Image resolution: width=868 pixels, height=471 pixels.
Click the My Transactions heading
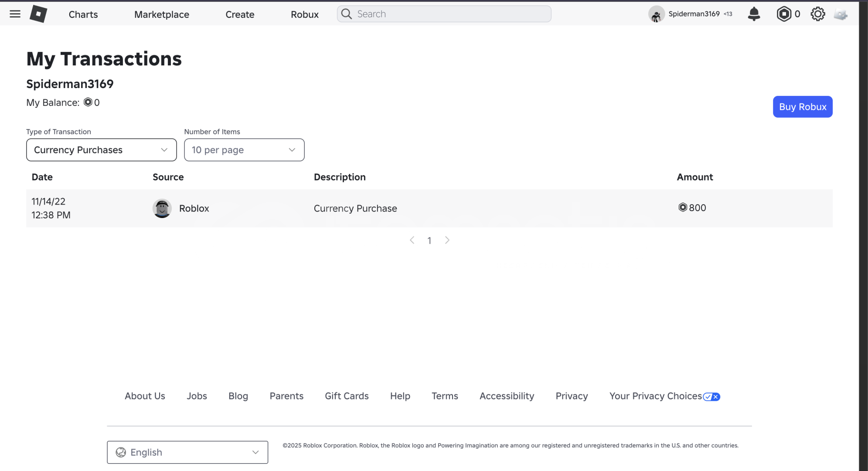pos(104,59)
